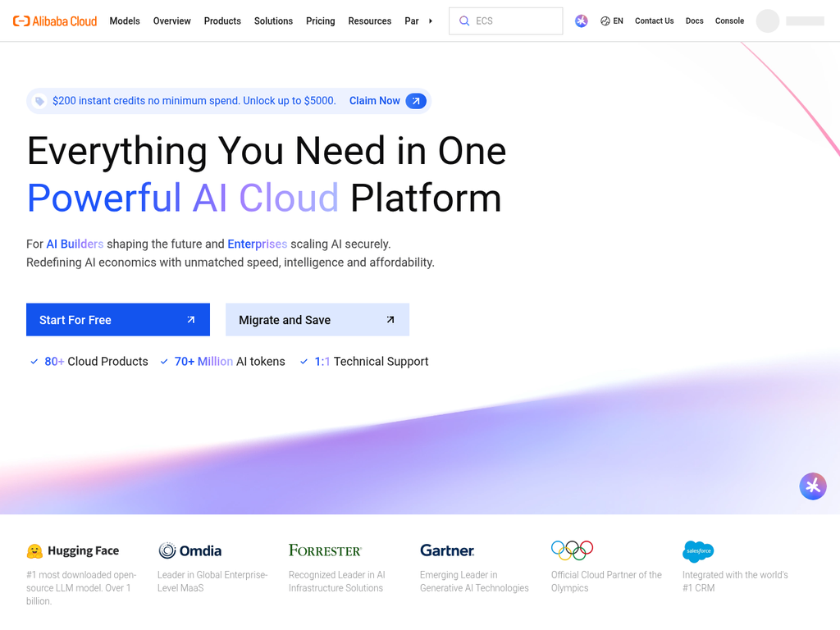The width and height of the screenshot is (840, 630).
Task: Open the Pricing menu
Action: pos(321,21)
